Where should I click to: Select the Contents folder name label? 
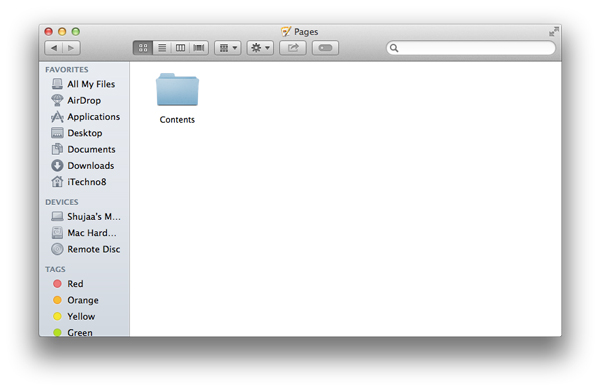click(177, 120)
